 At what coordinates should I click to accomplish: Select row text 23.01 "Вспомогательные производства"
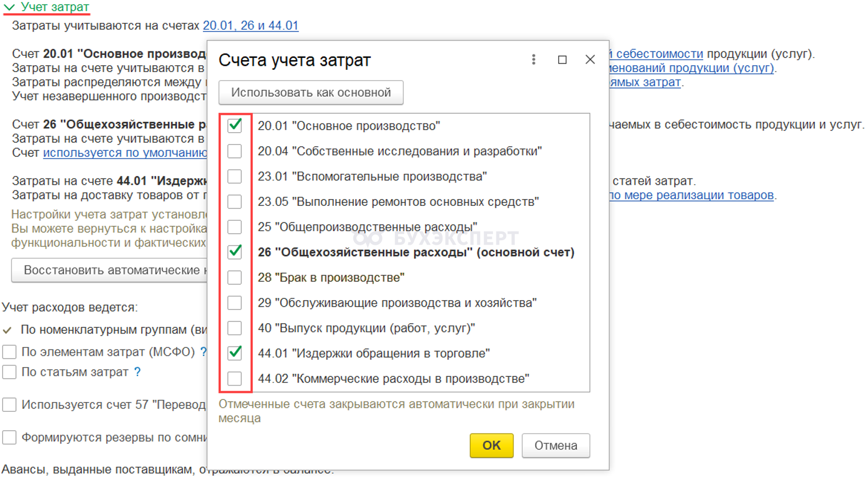372,176
